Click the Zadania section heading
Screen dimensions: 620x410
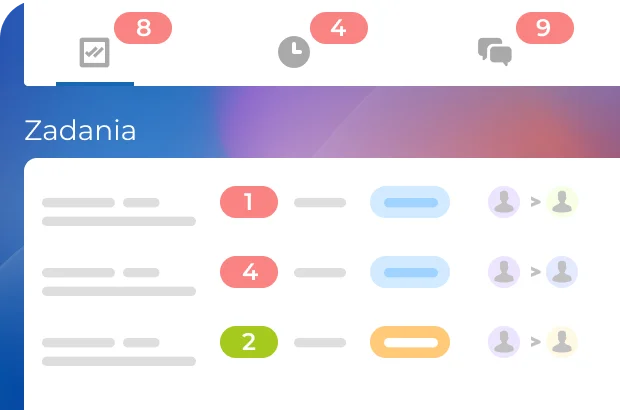(80, 130)
